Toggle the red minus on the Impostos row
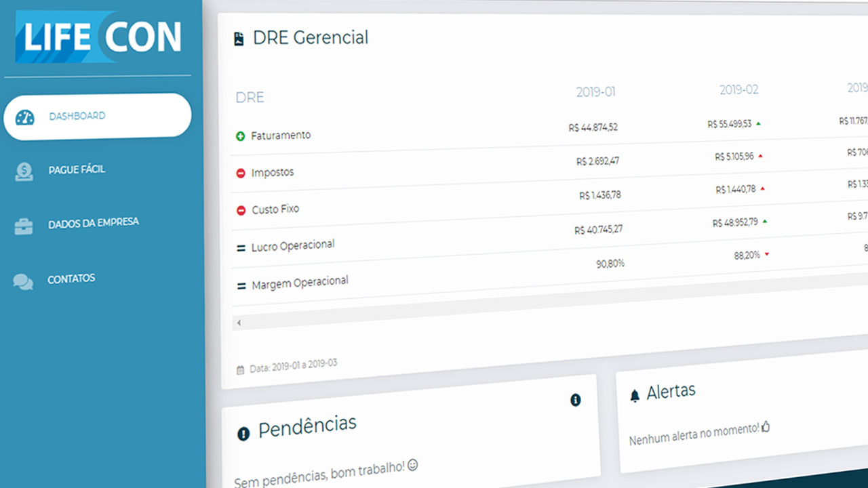Image resolution: width=868 pixels, height=488 pixels. click(x=242, y=173)
